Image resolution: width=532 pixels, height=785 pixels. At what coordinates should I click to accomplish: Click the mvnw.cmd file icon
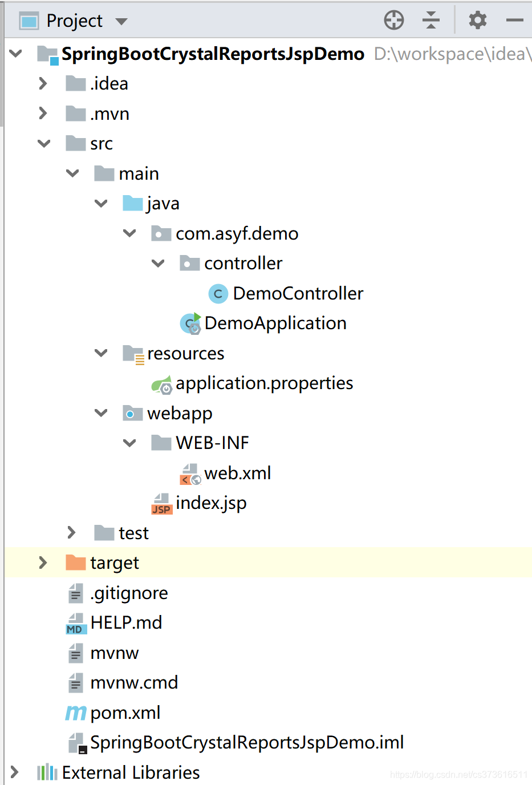(x=76, y=683)
